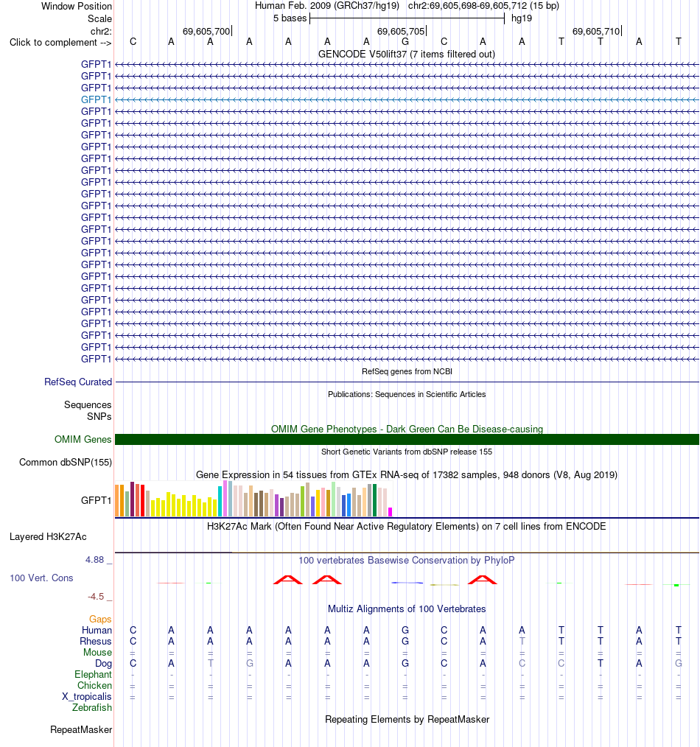Screen dimensions: 700x747
Task: Click the '5 bases' scale bar label
Action: [x=290, y=18]
